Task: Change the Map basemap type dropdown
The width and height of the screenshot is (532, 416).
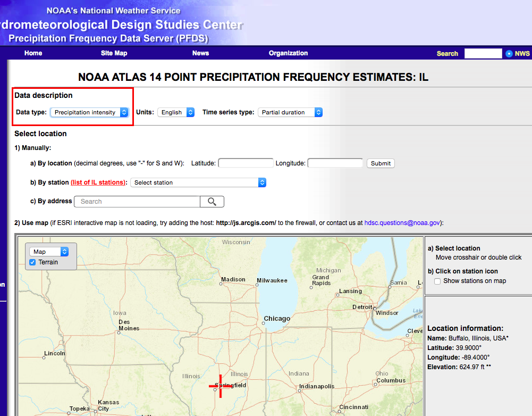Action: point(49,252)
